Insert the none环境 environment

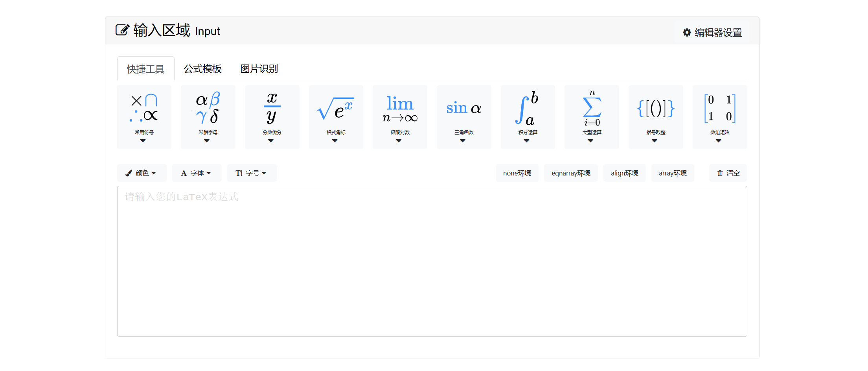pyautogui.click(x=517, y=173)
